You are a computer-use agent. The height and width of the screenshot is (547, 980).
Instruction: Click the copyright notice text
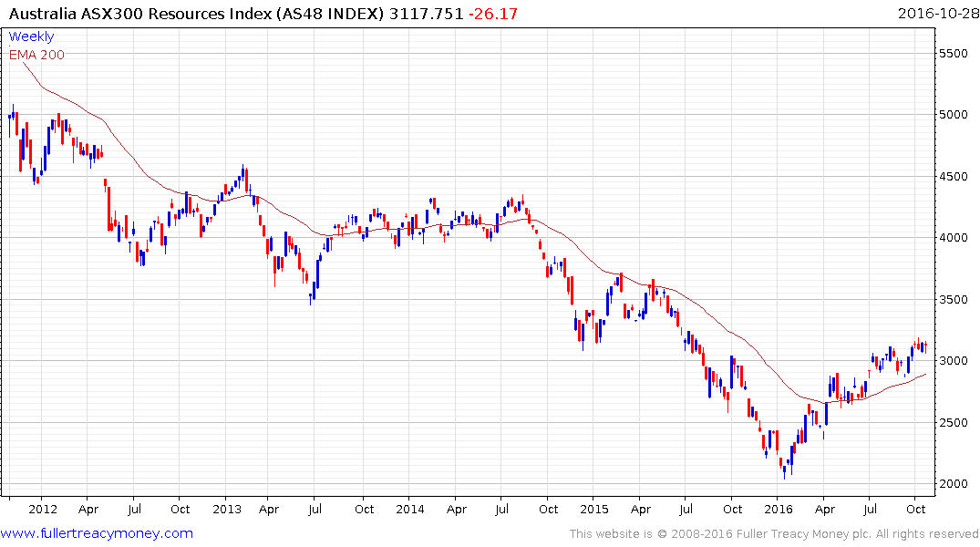[774, 534]
